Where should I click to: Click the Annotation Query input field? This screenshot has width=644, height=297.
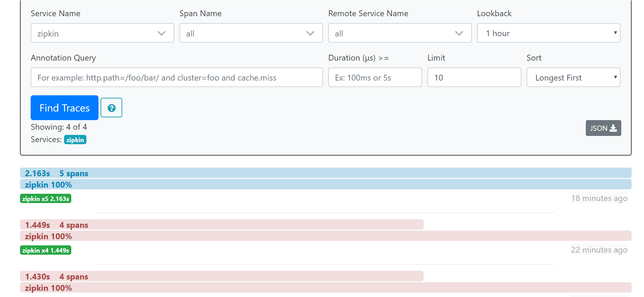177,77
